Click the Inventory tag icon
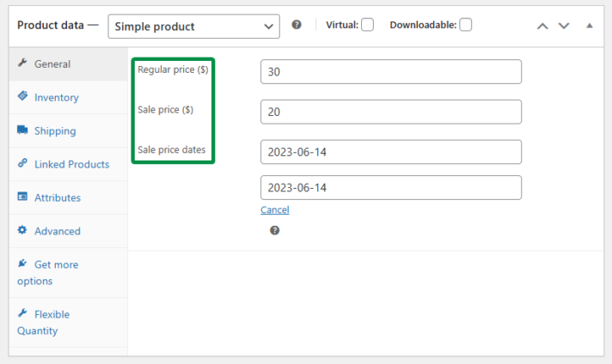The image size is (612, 364). [x=22, y=96]
